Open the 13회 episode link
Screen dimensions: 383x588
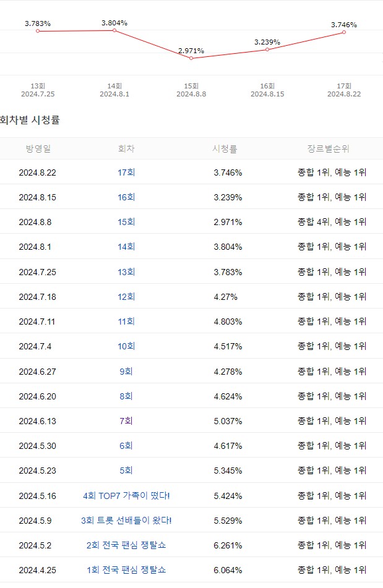pyautogui.click(x=126, y=272)
